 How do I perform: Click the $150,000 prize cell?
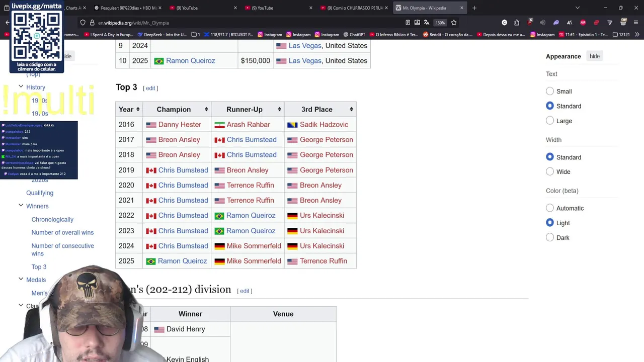255,61
